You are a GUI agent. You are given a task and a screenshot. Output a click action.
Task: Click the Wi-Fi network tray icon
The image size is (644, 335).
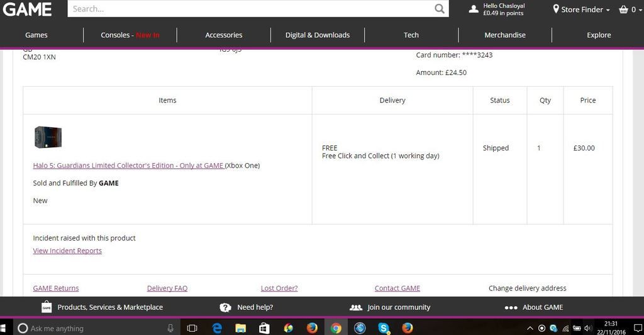point(565,329)
